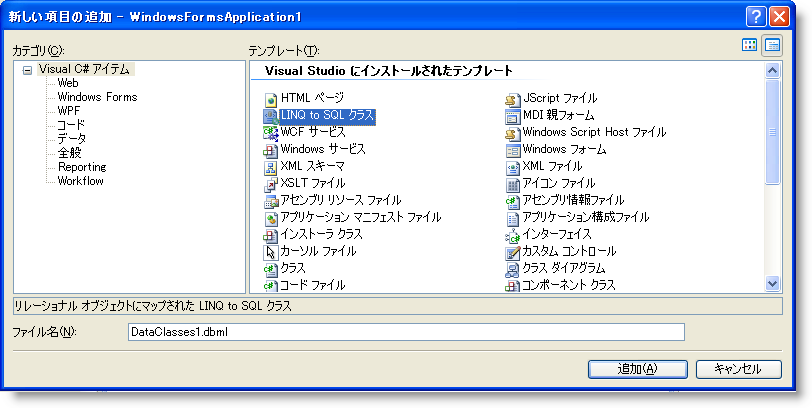
Task: Click the カーソル ファイル label
Action: point(318,252)
